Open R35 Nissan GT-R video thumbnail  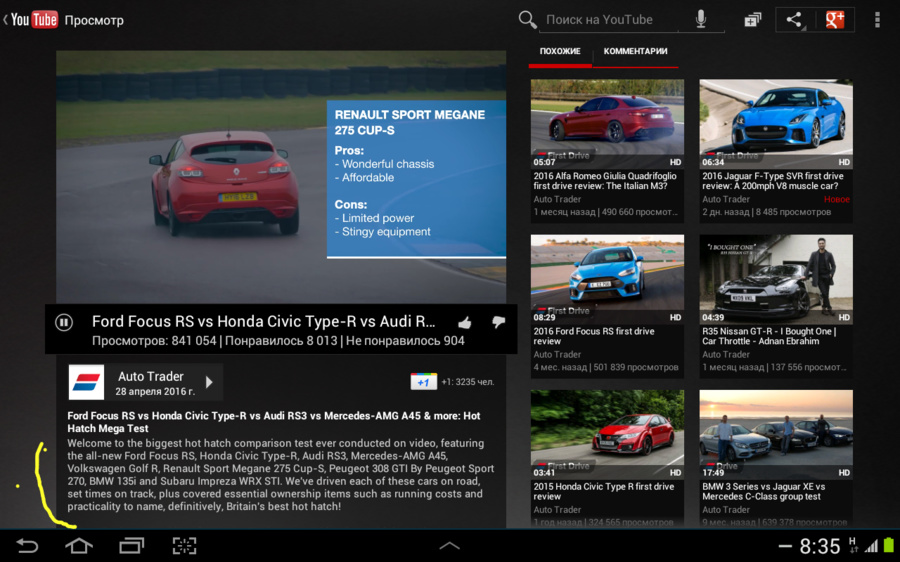coord(776,278)
